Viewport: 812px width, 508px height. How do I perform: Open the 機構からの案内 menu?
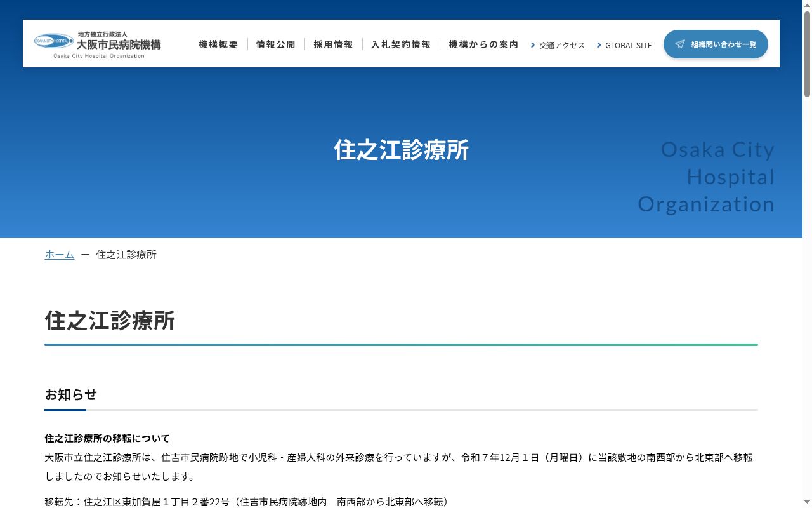click(x=483, y=44)
